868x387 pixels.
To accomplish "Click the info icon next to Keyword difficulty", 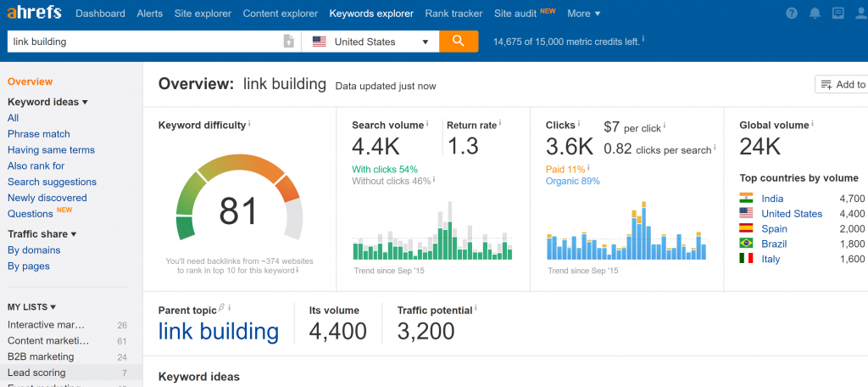I will click(249, 124).
